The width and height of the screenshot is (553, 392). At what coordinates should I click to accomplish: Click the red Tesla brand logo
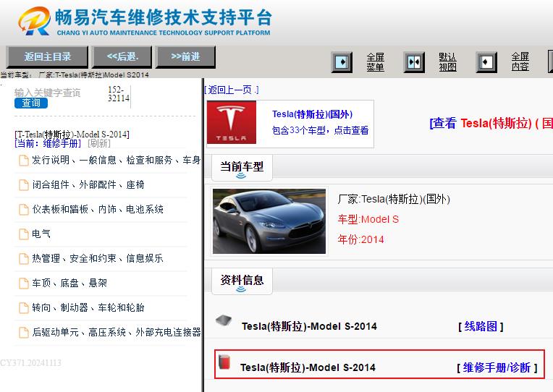pyautogui.click(x=232, y=122)
